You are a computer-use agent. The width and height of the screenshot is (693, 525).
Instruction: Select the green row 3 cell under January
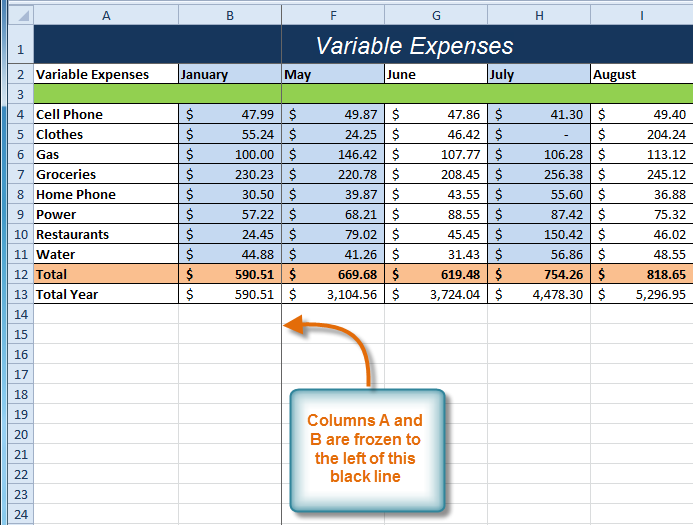tap(230, 94)
